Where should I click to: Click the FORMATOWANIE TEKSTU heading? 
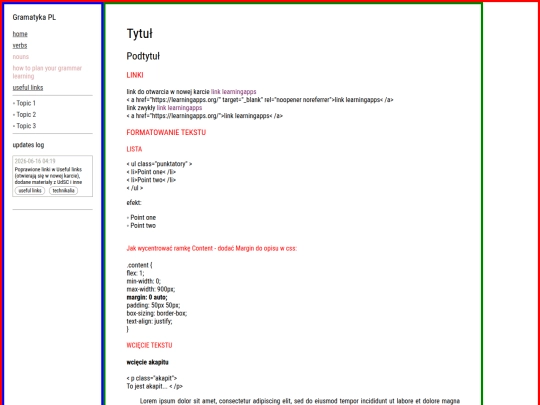click(x=166, y=132)
